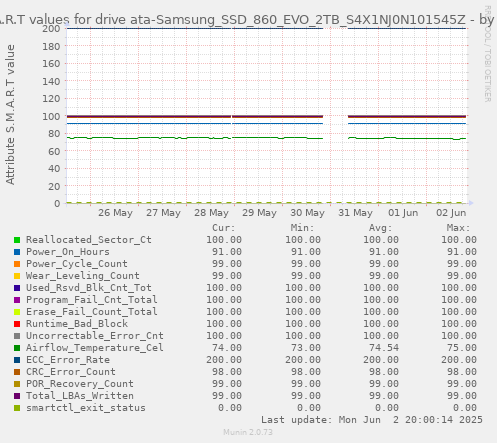Click the Runtime_Bad_Block red swatch
The image size is (497, 443).
tap(17, 324)
